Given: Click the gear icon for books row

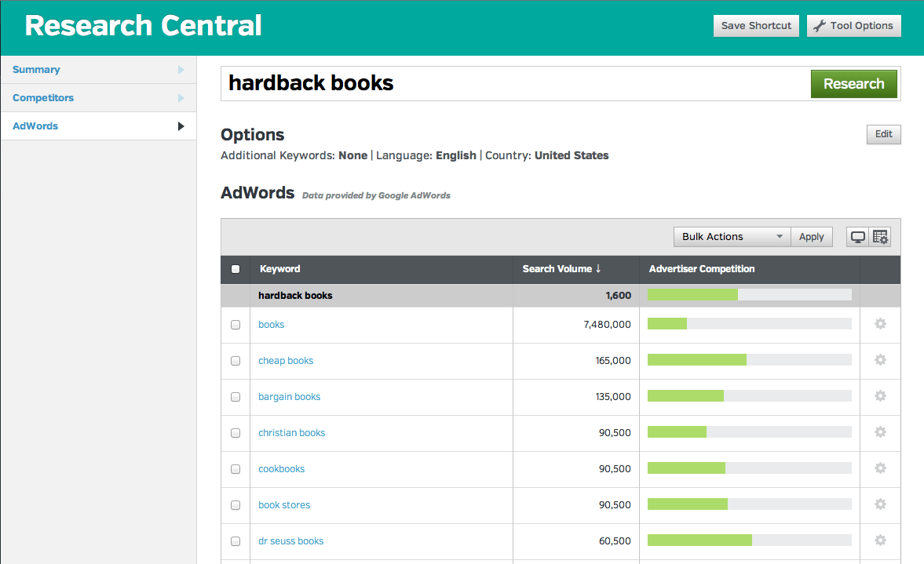Looking at the screenshot, I should 880,324.
